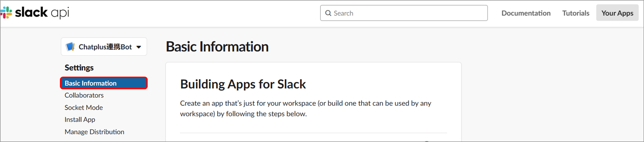644x142 pixels.
Task: Click the Chatplus連携Bot app icon
Action: pos(70,47)
